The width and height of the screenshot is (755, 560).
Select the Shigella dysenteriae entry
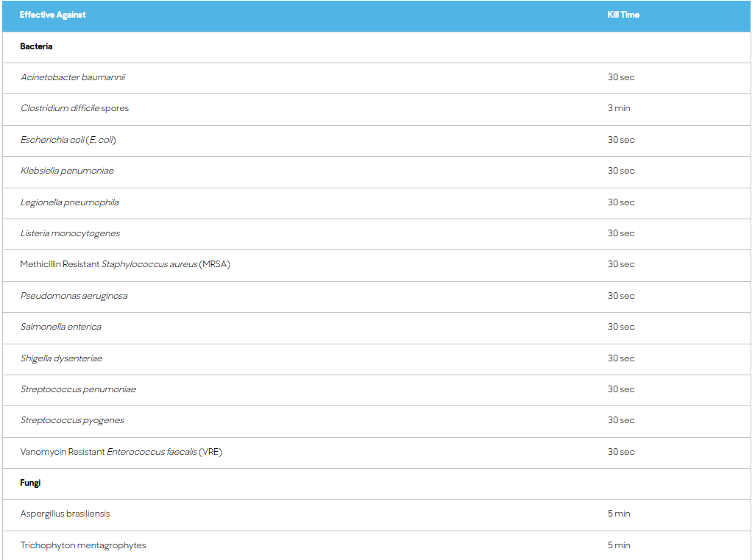[61, 358]
